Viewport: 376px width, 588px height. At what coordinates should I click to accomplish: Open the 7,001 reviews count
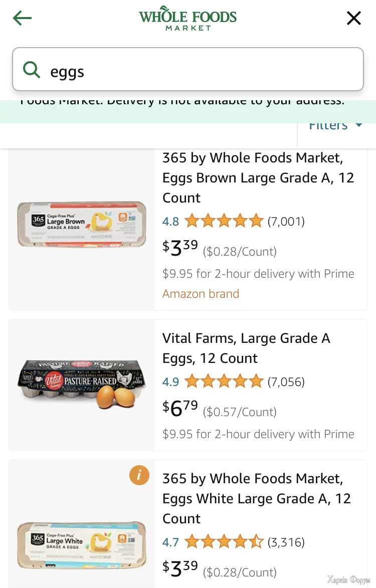tap(286, 221)
